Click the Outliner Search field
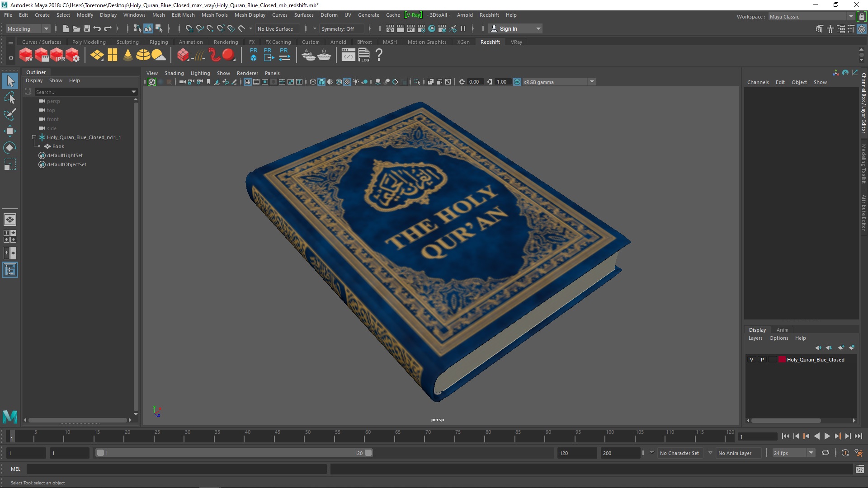868x488 pixels. 82,92
